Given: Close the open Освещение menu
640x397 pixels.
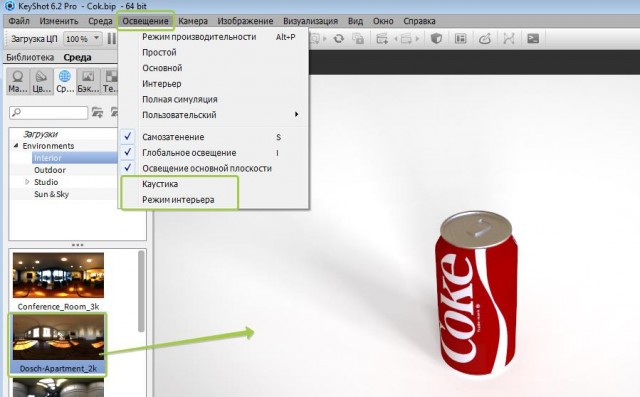Looking at the screenshot, I should point(145,21).
